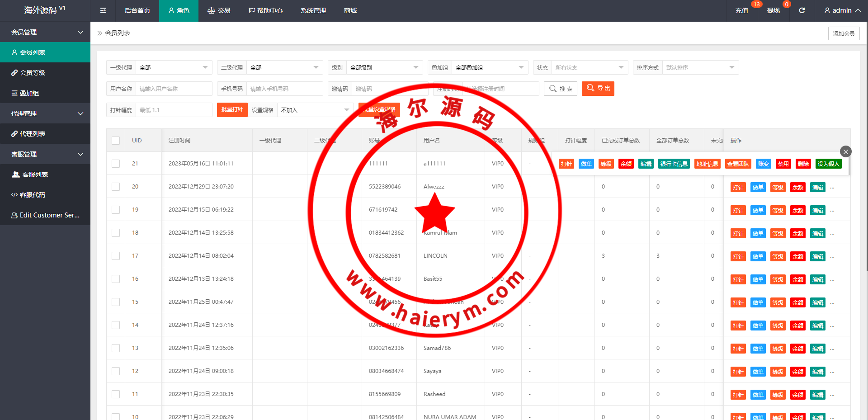Switch to the 交易 top menu
Screen dimensions: 868x420
(219, 10)
